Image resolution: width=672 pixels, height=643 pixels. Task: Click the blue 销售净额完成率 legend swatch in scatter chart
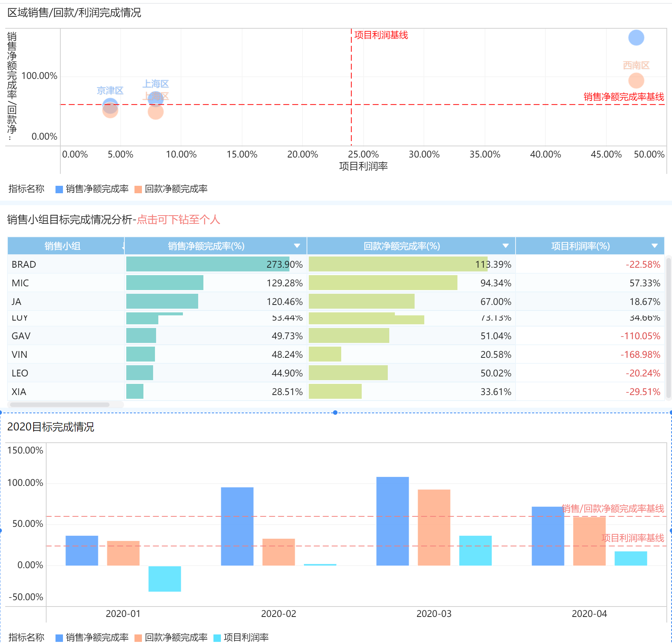pos(59,189)
